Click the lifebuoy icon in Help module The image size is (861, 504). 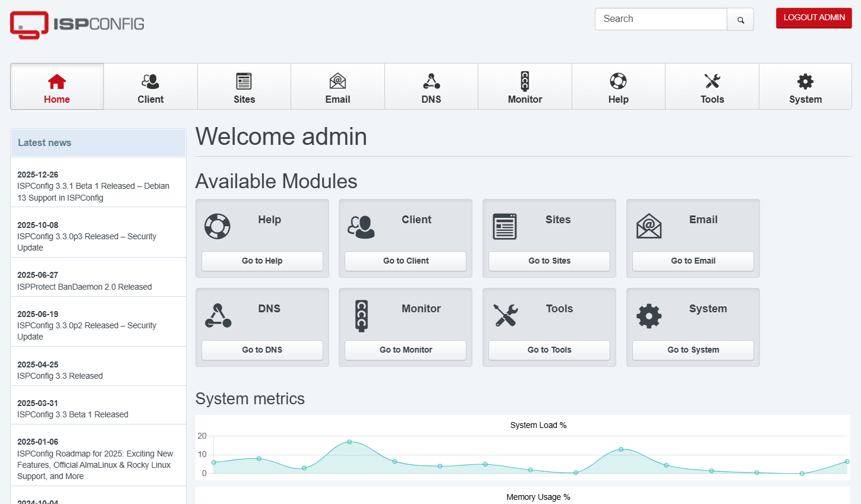tap(217, 226)
